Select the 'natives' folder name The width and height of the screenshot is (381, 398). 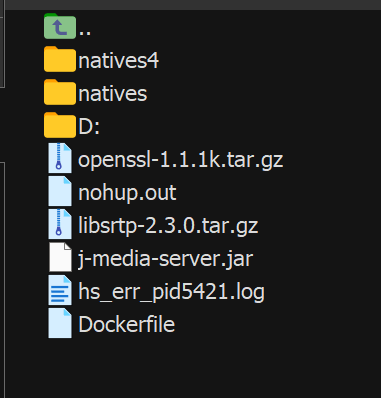[113, 94]
